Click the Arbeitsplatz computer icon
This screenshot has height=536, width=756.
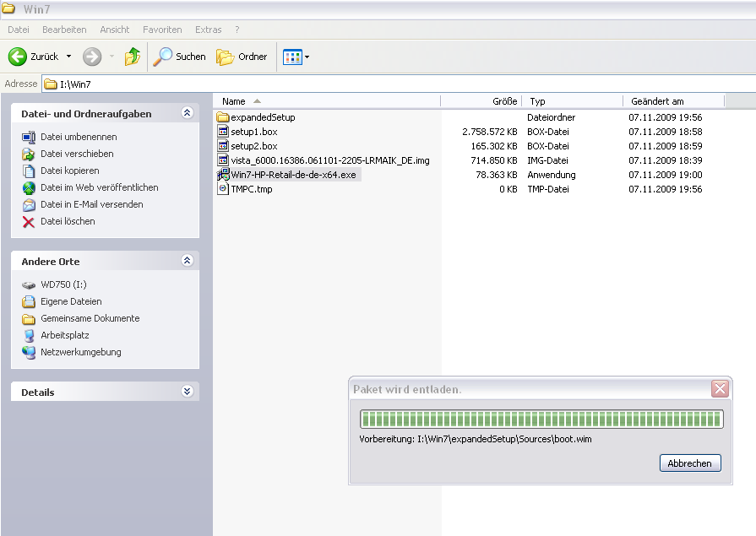[29, 335]
